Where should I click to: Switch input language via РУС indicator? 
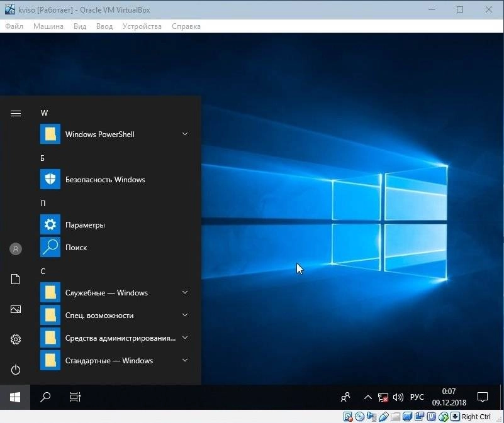click(x=417, y=397)
